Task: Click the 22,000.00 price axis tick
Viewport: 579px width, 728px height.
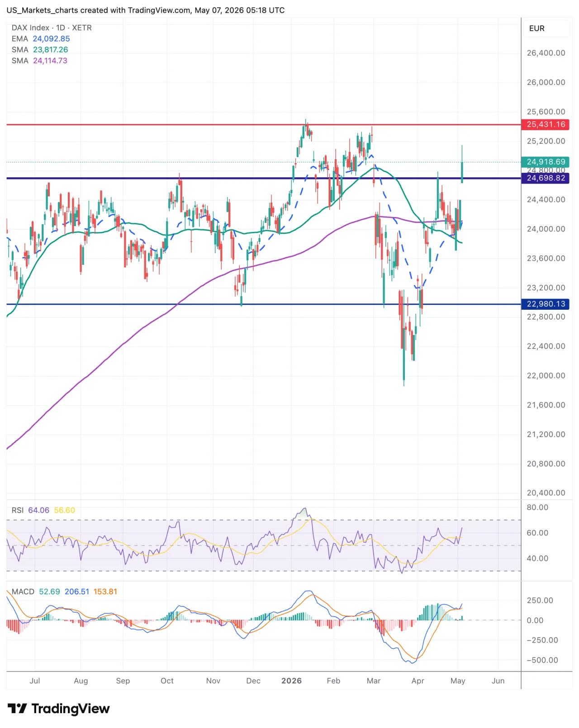Action: point(546,376)
